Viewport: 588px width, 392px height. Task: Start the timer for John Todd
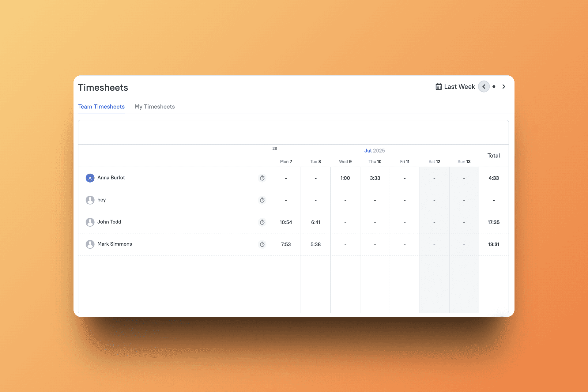point(262,222)
